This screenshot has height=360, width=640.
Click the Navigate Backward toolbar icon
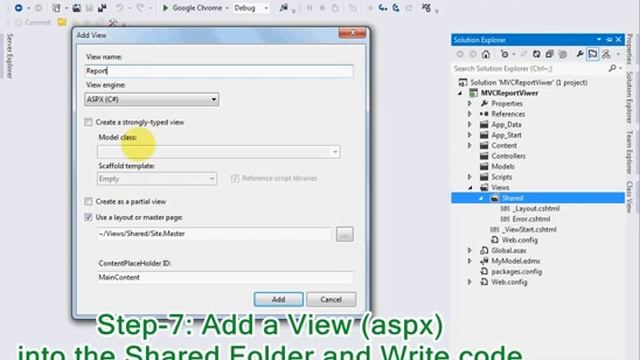pos(18,8)
